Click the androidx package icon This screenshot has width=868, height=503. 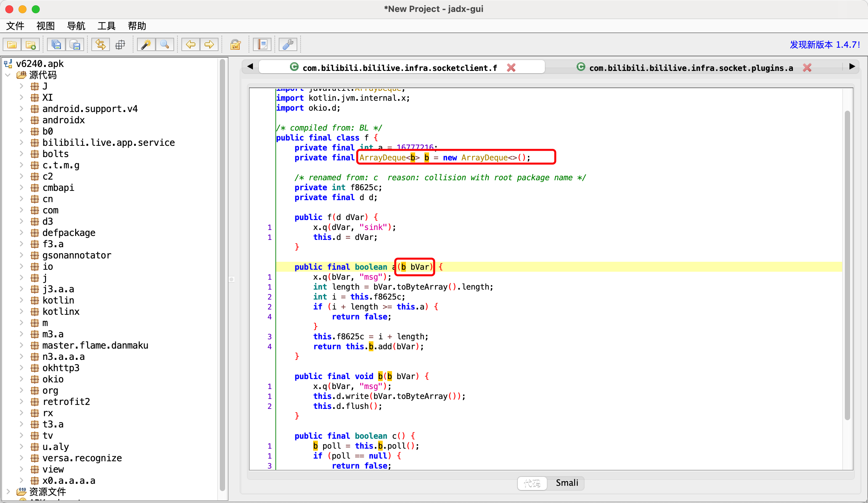coord(35,120)
